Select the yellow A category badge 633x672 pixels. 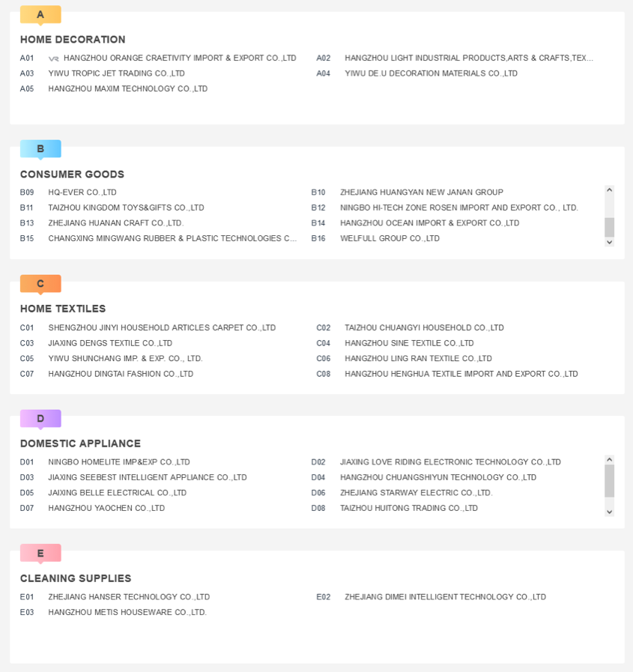(40, 14)
